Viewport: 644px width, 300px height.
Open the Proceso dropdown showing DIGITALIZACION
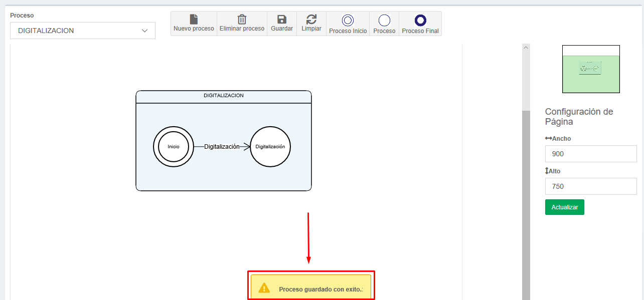tap(83, 31)
